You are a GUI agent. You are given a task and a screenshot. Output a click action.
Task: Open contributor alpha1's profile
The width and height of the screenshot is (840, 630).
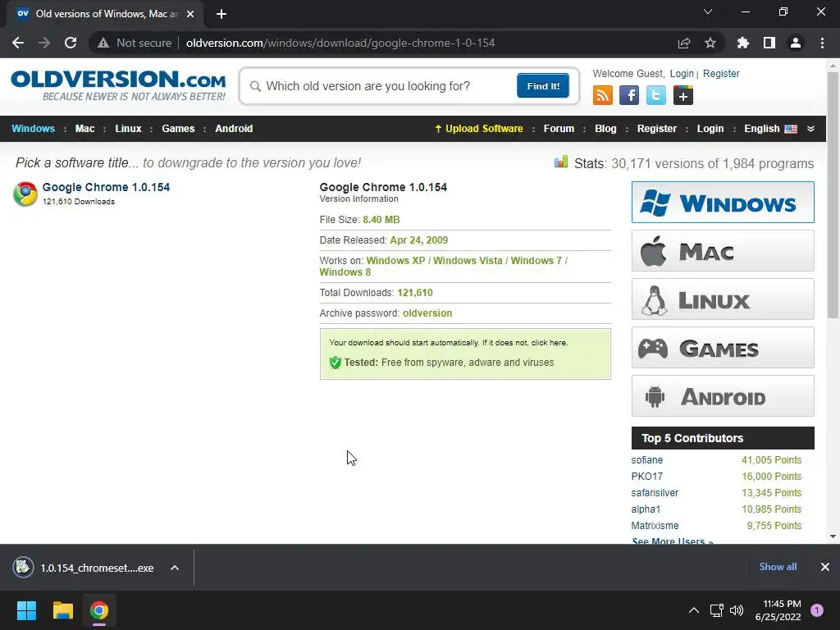[646, 509]
